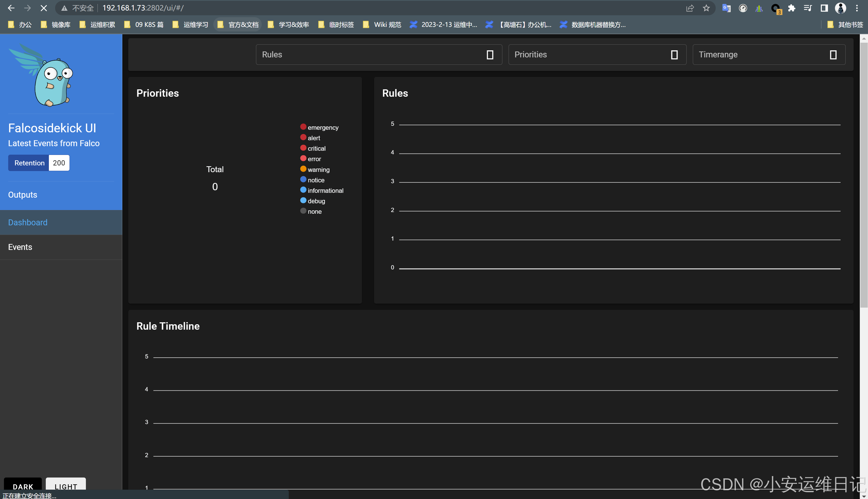
Task: Click the Total count in Priorities
Action: [x=215, y=187]
